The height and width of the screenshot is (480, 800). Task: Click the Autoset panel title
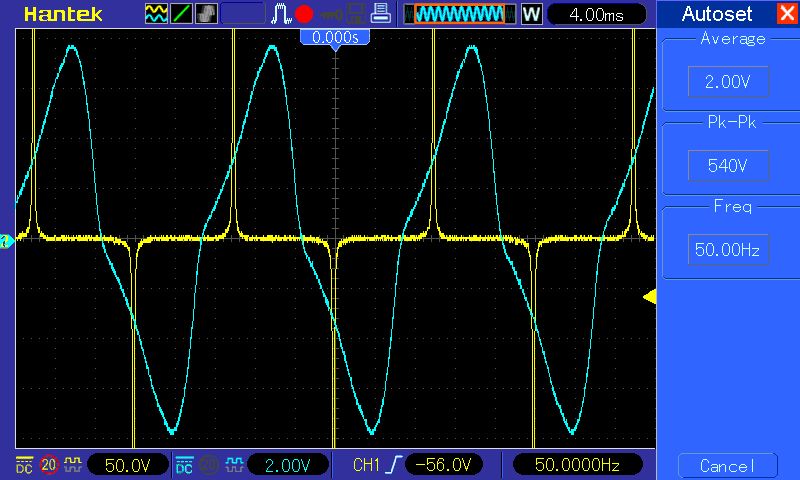coord(717,14)
